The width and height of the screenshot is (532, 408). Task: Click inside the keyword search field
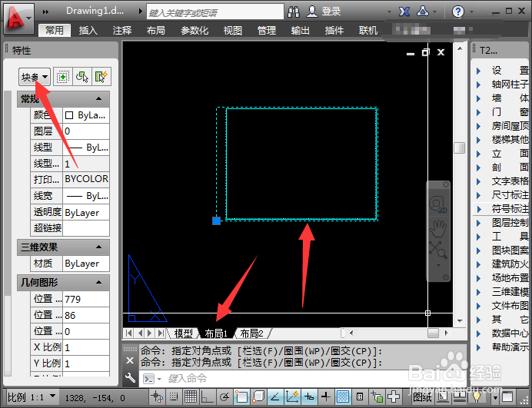pyautogui.click(x=215, y=12)
